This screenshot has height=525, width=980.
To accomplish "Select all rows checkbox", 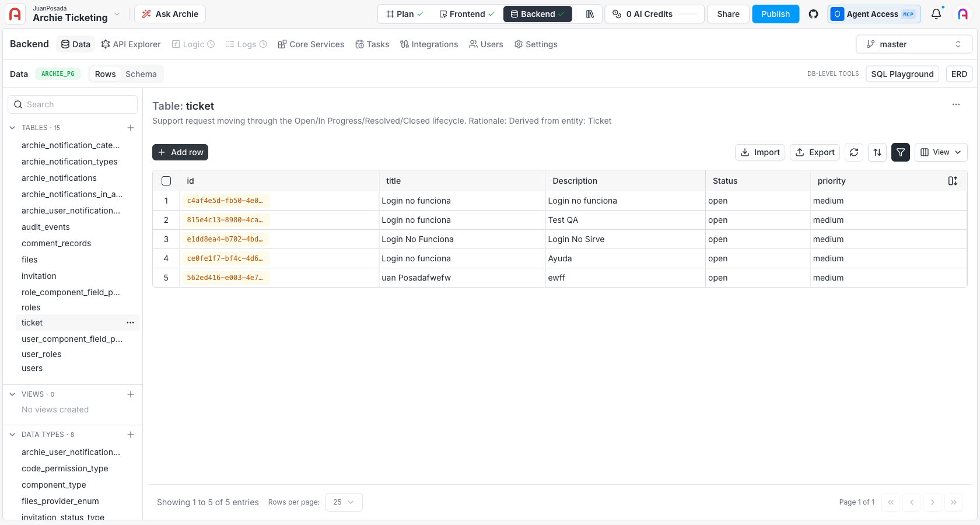I will [166, 181].
